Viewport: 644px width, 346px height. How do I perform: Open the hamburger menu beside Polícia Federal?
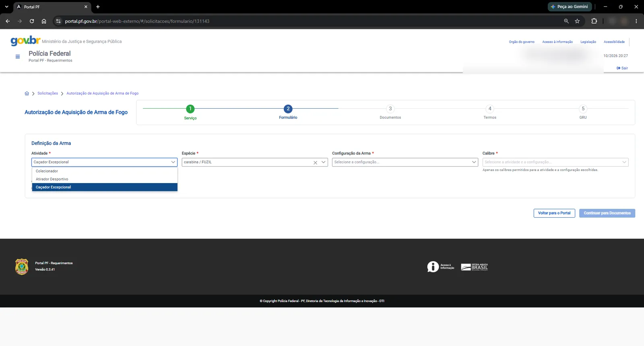click(x=18, y=57)
